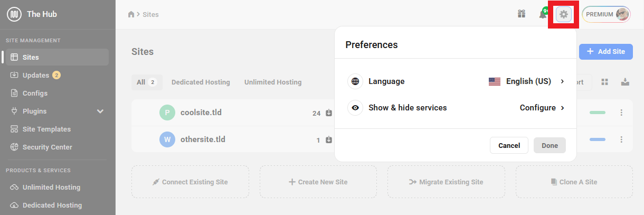644x215 pixels.
Task: Open coolsite.tld three-dot menu
Action: (x=621, y=113)
